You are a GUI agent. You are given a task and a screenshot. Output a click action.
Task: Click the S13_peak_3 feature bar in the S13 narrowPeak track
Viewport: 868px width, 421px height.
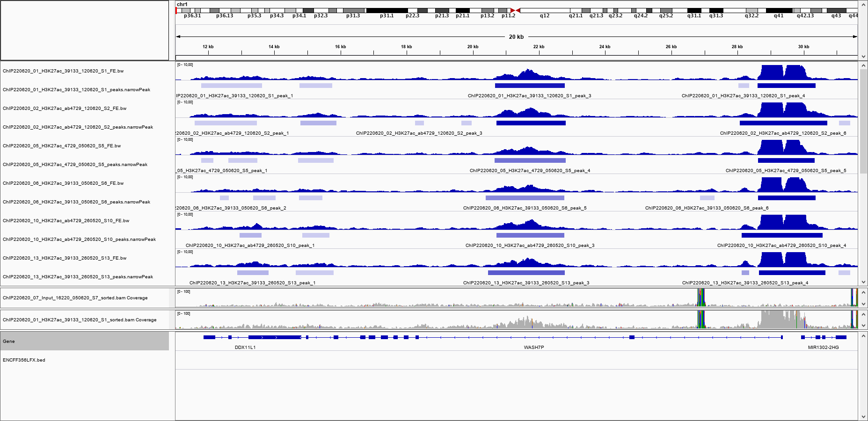coord(526,273)
